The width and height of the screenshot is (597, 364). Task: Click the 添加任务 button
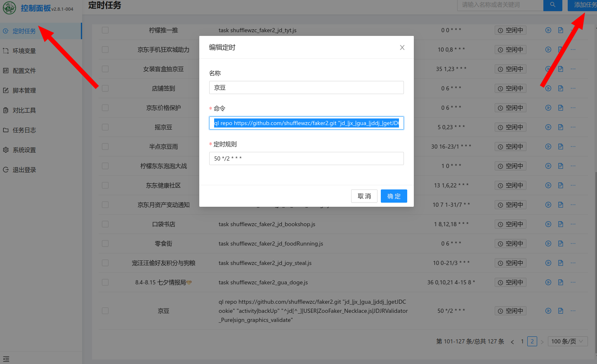pyautogui.click(x=582, y=5)
